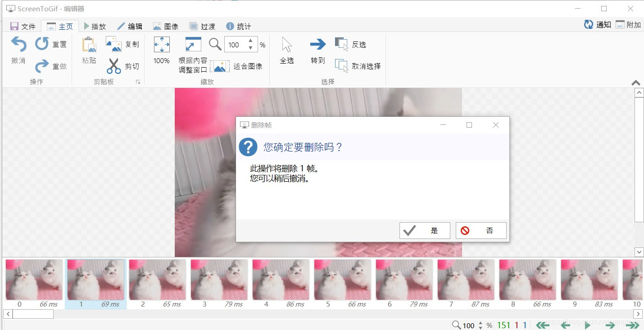644x330 pixels.
Task: Click Invert Selection (反选) icon
Action: [x=342, y=44]
